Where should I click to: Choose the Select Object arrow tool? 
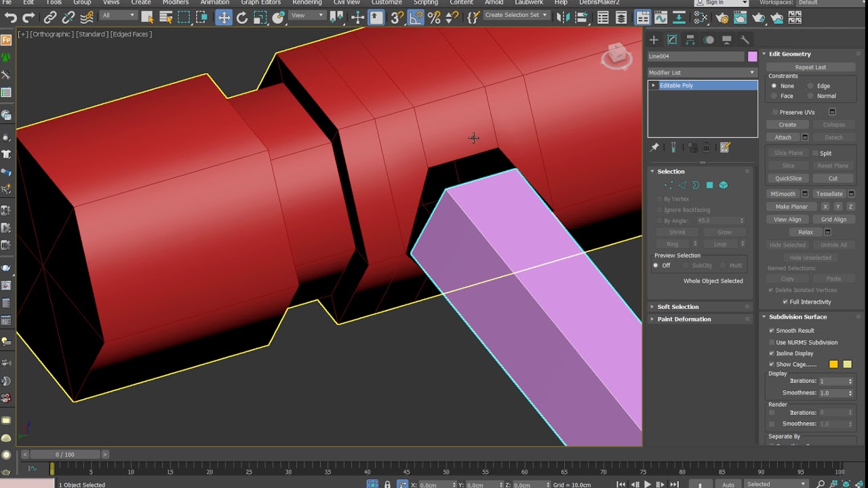pos(147,18)
